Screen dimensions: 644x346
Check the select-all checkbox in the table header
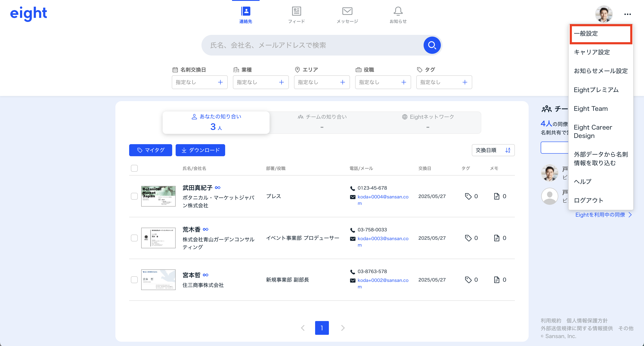pos(134,168)
